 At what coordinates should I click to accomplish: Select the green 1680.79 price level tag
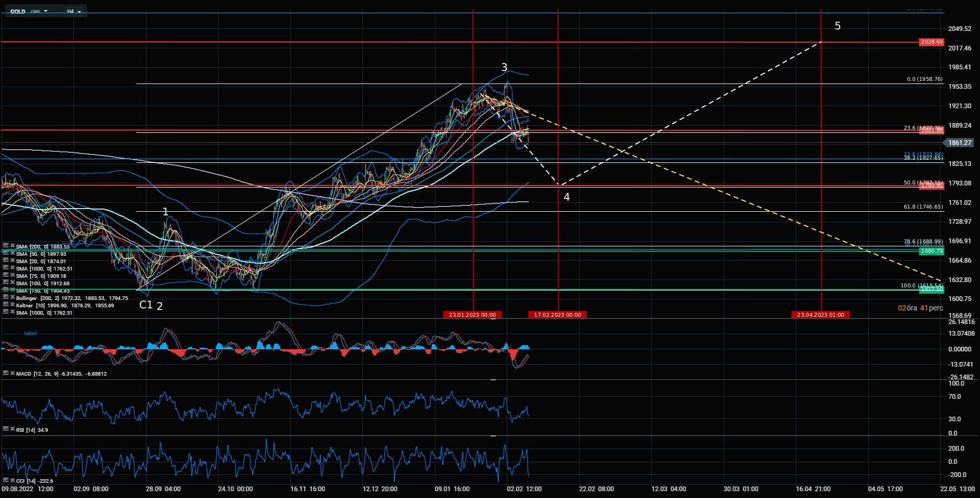click(932, 251)
